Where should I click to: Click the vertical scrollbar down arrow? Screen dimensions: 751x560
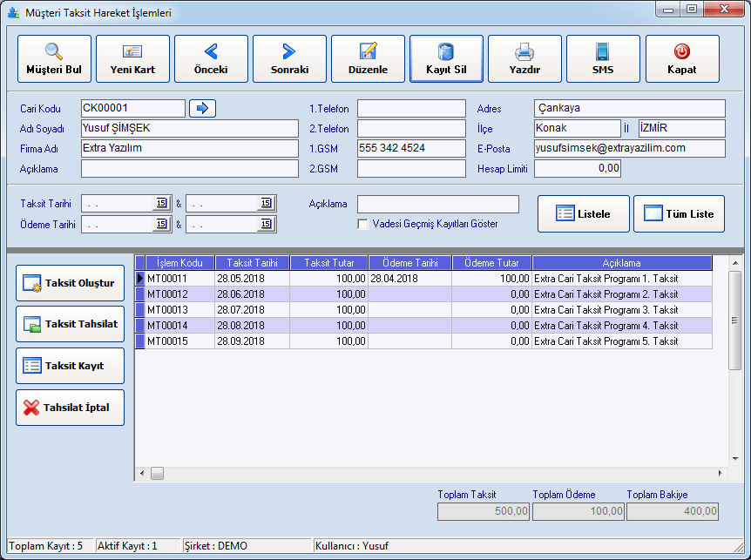735,459
